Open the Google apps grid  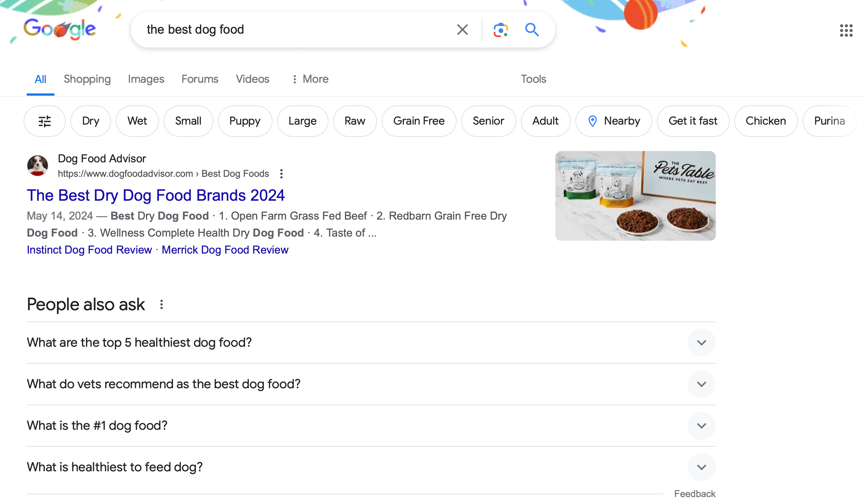846,31
